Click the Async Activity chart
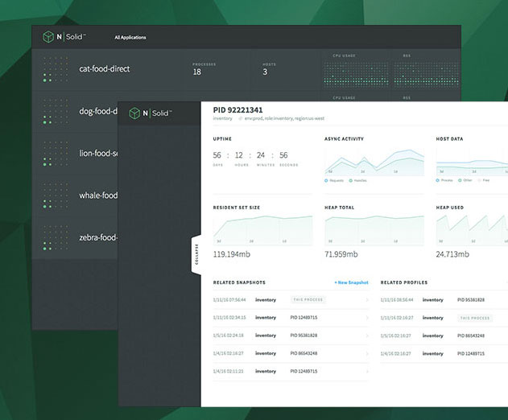Viewport: 508px width, 420px height. click(x=374, y=162)
